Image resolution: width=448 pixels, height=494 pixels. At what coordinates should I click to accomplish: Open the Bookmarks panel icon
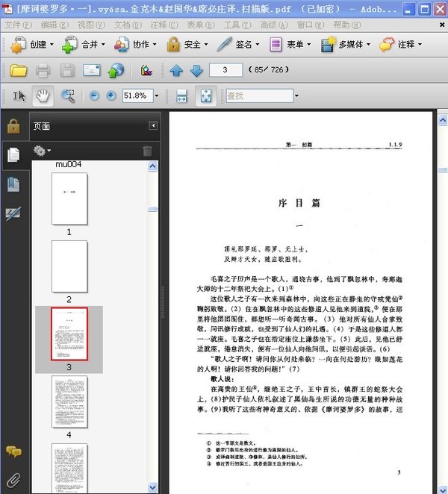pos(13,184)
